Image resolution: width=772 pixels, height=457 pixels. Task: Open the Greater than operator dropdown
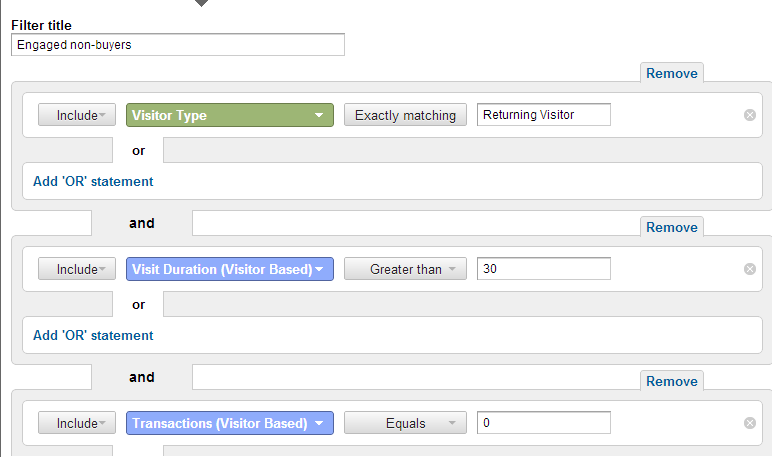[405, 269]
